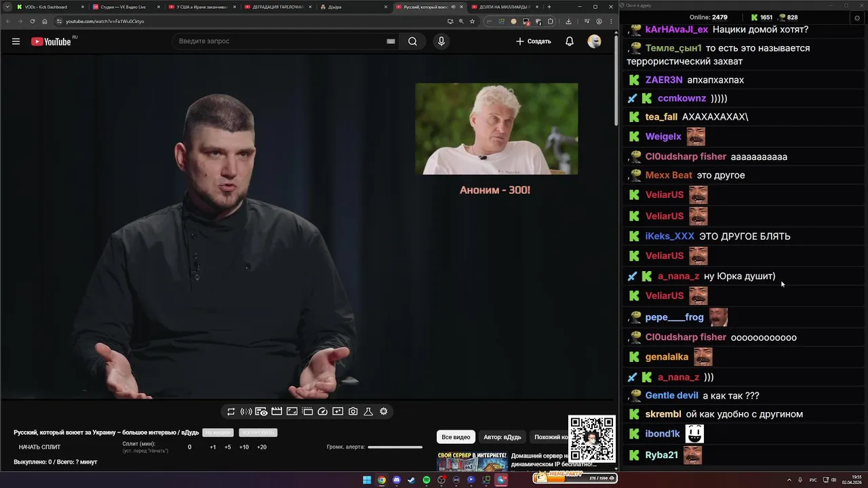
Task: Click the Создать button
Action: point(534,41)
